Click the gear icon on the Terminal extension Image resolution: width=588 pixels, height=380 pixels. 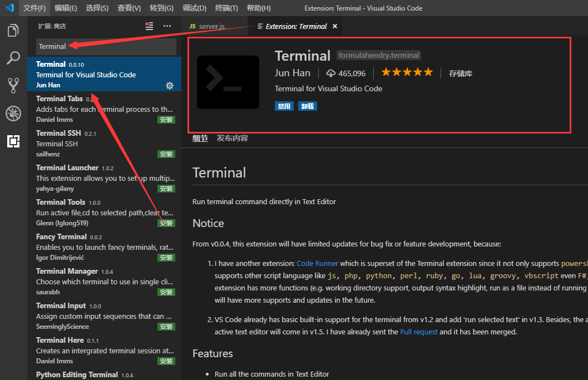pos(169,85)
